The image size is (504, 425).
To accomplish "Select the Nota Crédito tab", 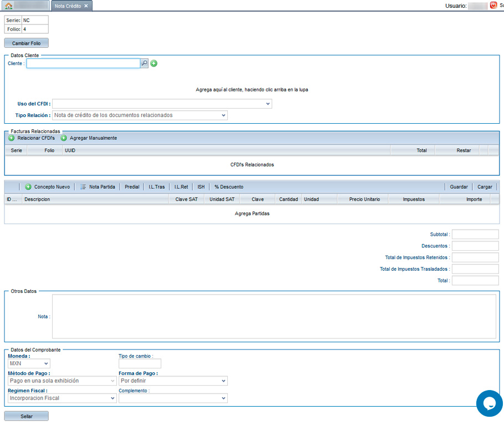I will pos(68,6).
